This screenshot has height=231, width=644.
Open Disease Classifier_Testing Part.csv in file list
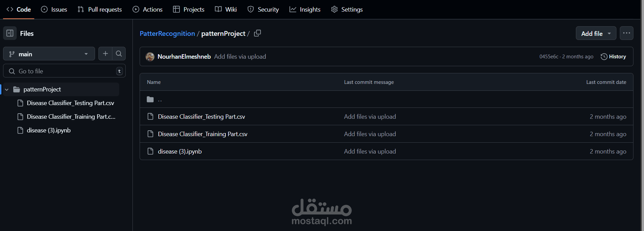tap(202, 117)
